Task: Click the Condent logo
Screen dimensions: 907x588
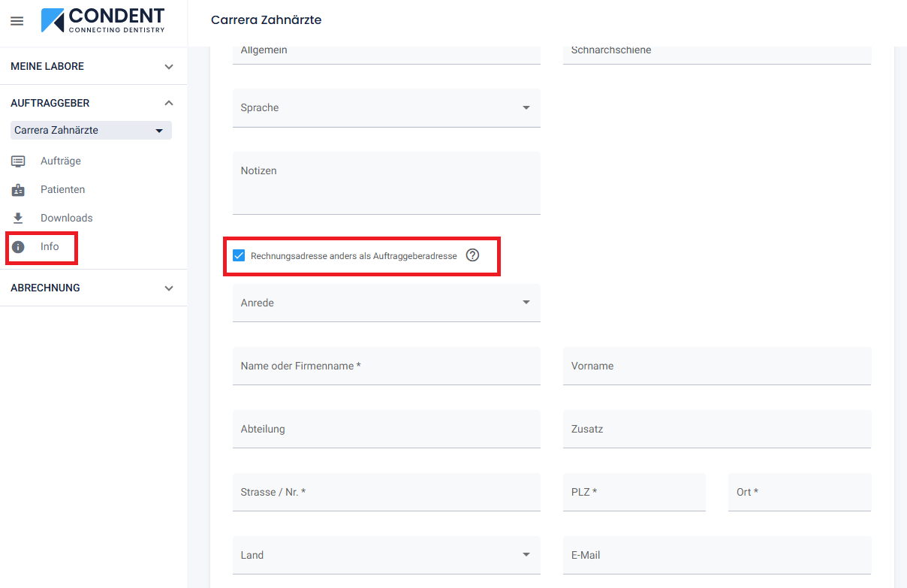Action: click(103, 21)
